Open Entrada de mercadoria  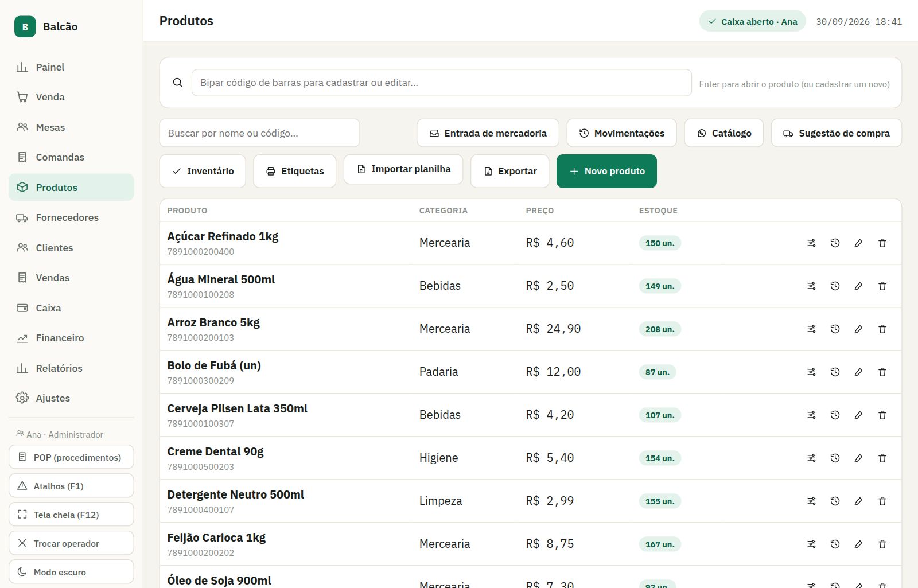pos(488,133)
